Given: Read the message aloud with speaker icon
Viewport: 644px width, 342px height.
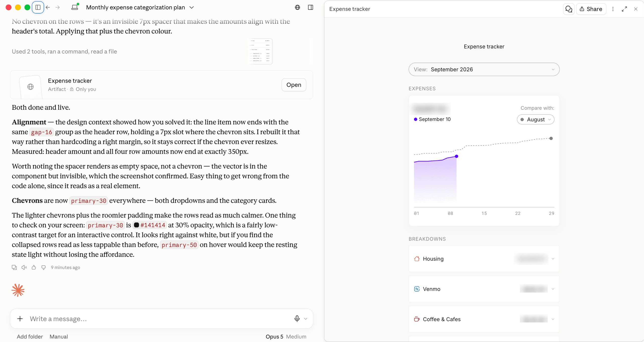Looking at the screenshot, I should coord(24,267).
